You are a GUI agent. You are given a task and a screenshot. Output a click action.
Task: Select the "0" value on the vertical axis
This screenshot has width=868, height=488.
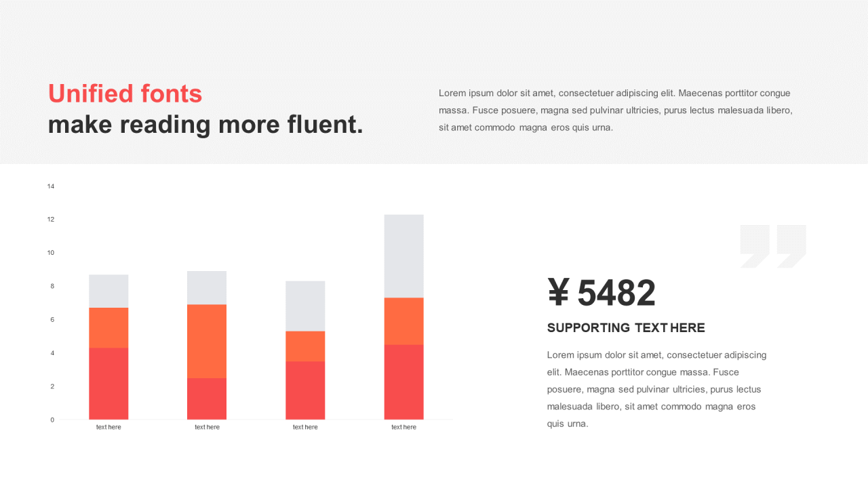click(x=52, y=420)
